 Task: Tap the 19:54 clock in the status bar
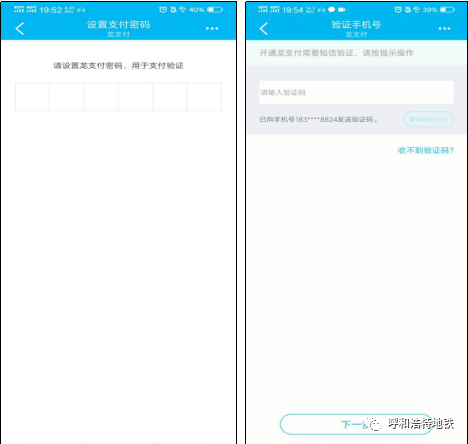[x=293, y=10]
